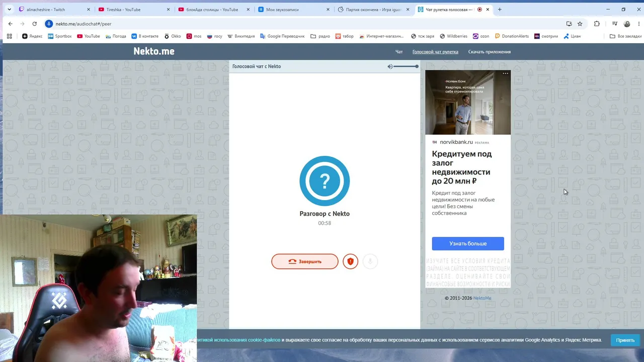Open the mos bookmark
Screen dimensions: 644x362
click(x=194, y=36)
